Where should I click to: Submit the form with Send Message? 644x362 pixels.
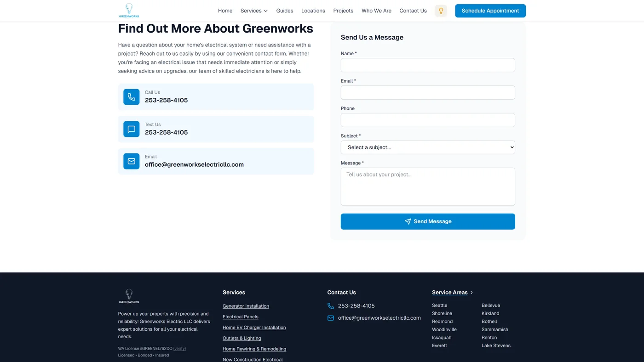point(427,221)
